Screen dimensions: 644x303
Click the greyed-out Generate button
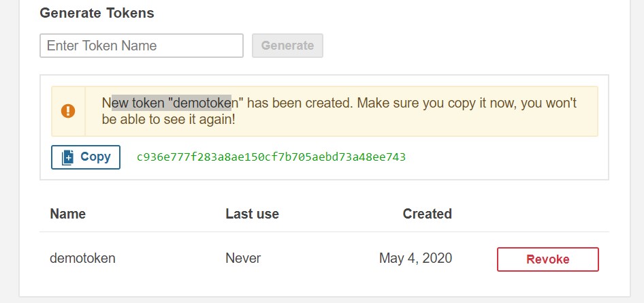click(x=287, y=46)
